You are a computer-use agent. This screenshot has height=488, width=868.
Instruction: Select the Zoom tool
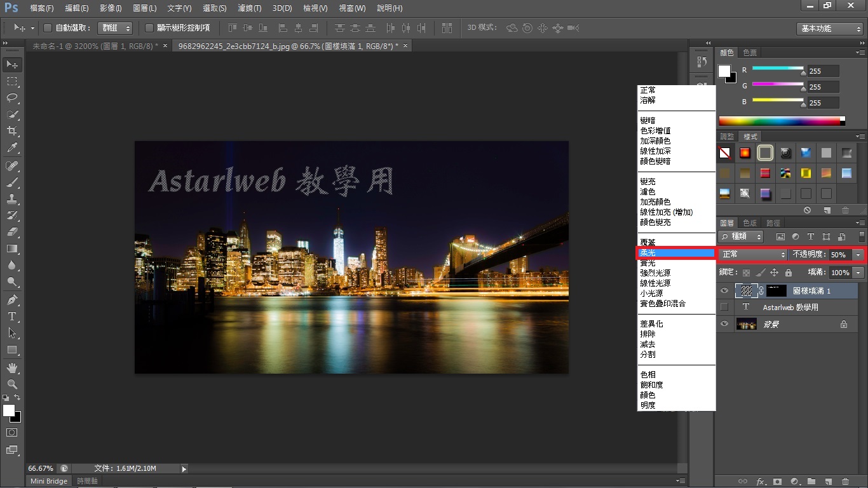click(12, 384)
